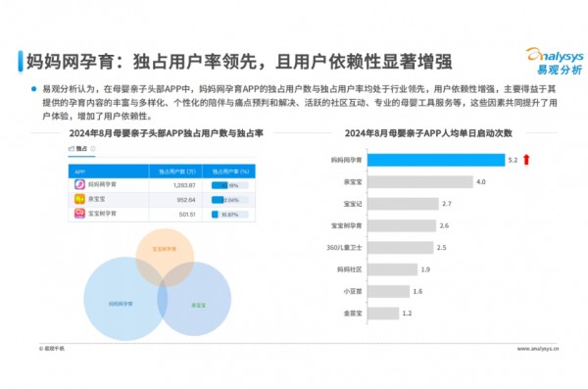
Task: Click the 亲宝宝 app icon in table
Action: click(x=79, y=199)
